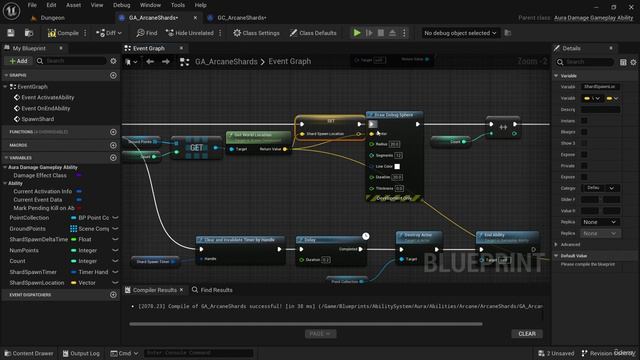Toggle the Private checkbox in Details
The height and width of the screenshot is (360, 640).
[584, 166]
